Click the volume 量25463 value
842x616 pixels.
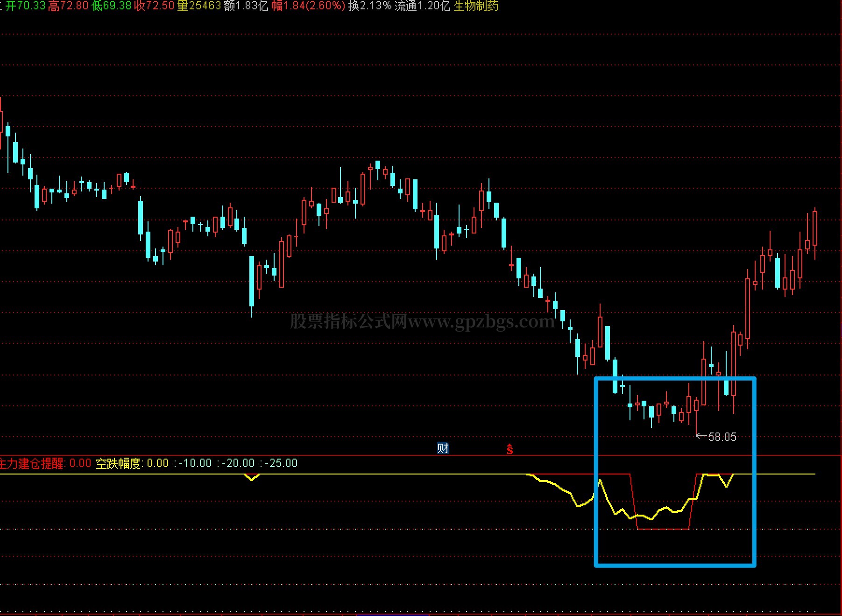point(199,6)
